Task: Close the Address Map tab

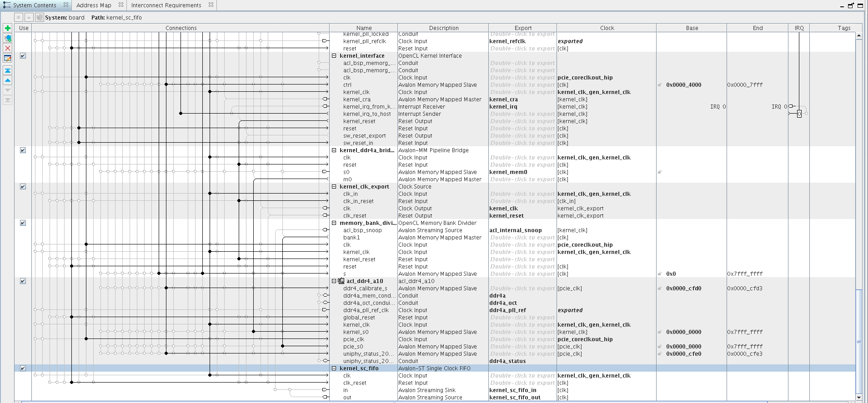Action: point(120,5)
